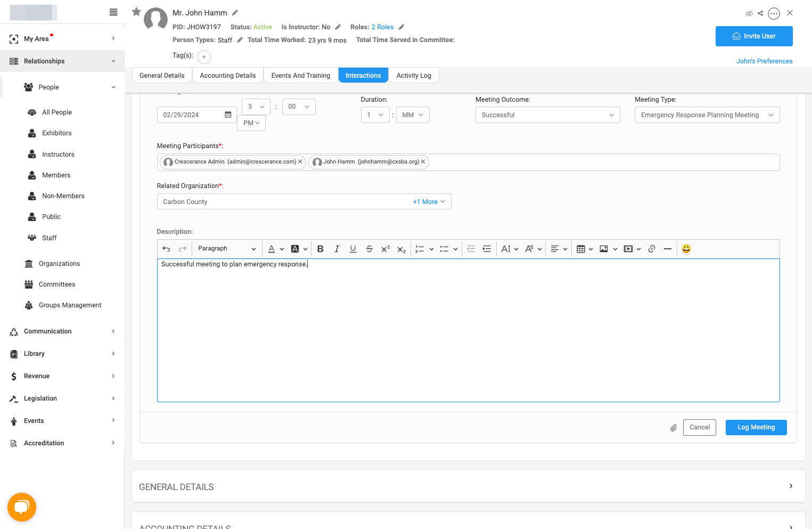
Task: Toggle the crossed-eye visibility icon in header
Action: [x=749, y=13]
